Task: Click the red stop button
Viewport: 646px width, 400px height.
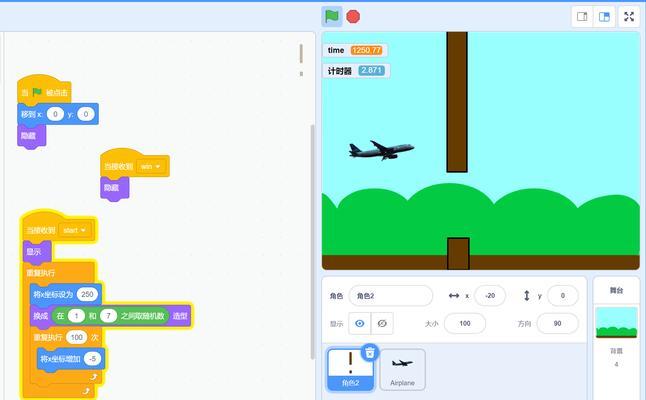Action: 353,16
